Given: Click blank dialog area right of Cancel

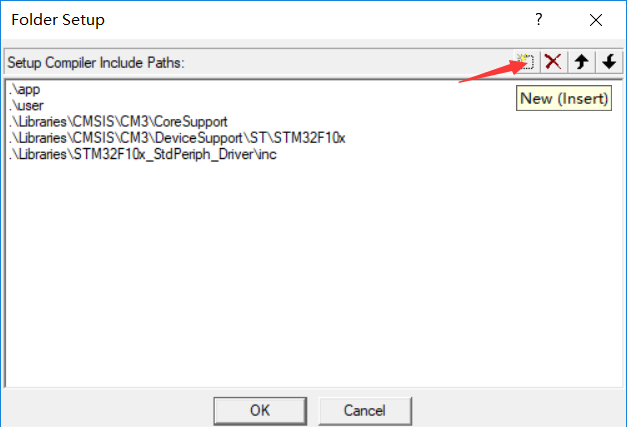Looking at the screenshot, I should [517, 409].
